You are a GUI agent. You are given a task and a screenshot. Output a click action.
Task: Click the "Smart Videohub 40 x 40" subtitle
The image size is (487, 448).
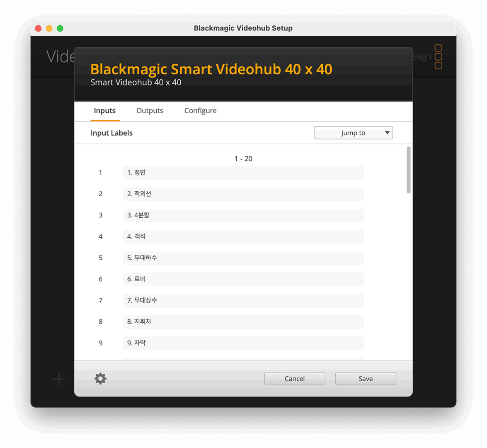click(x=136, y=83)
